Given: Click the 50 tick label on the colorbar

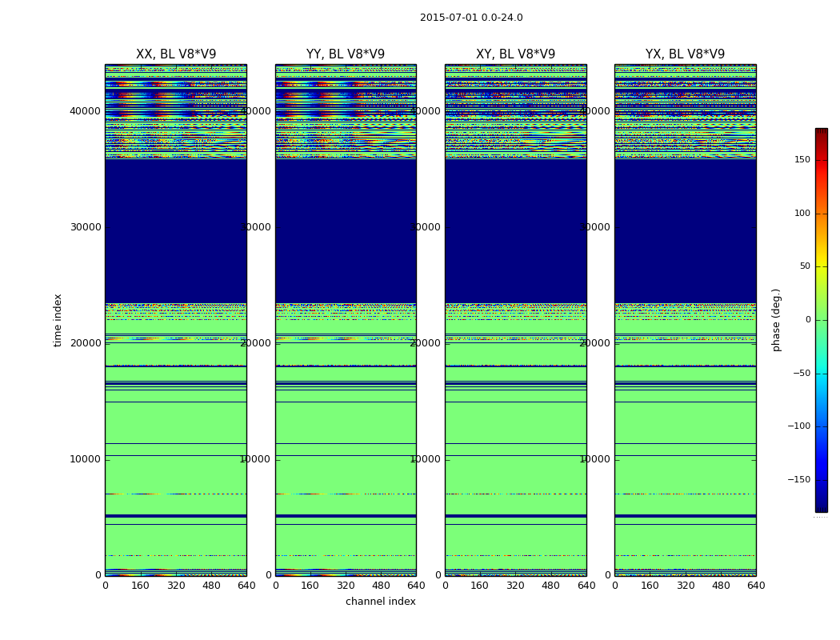Looking at the screenshot, I should (804, 266).
